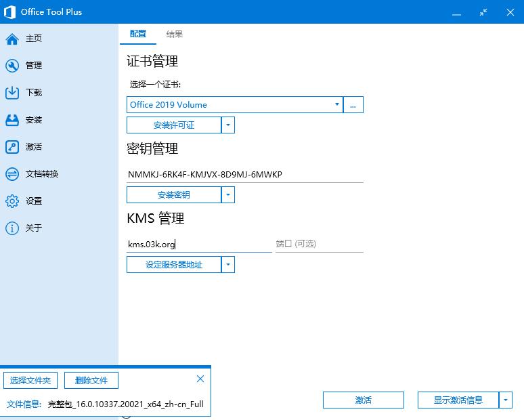Select the 下载 sidebar label

[x=34, y=93]
